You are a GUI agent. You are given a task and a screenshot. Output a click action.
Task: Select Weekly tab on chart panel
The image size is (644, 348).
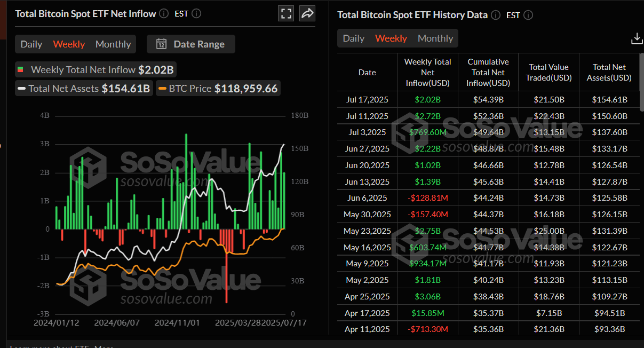(x=69, y=44)
